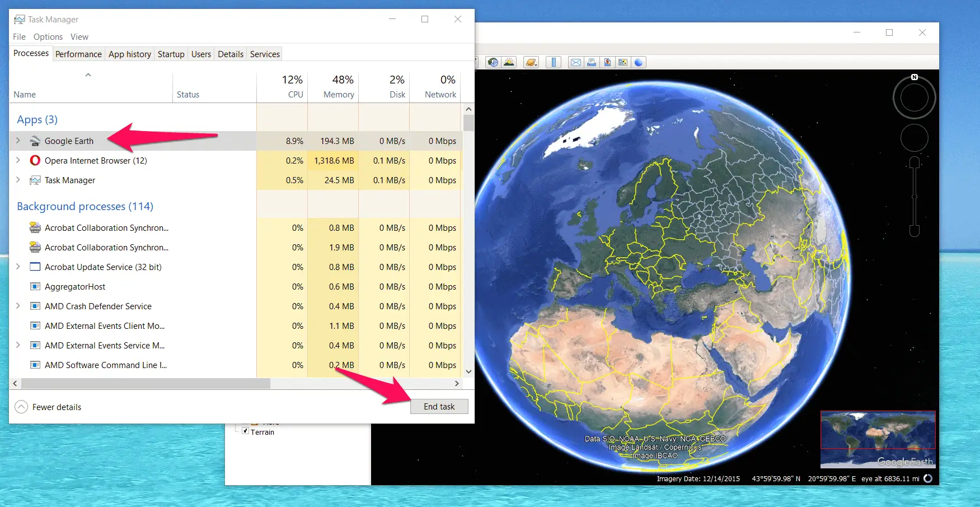Sort processes by Memory column

[x=333, y=86]
